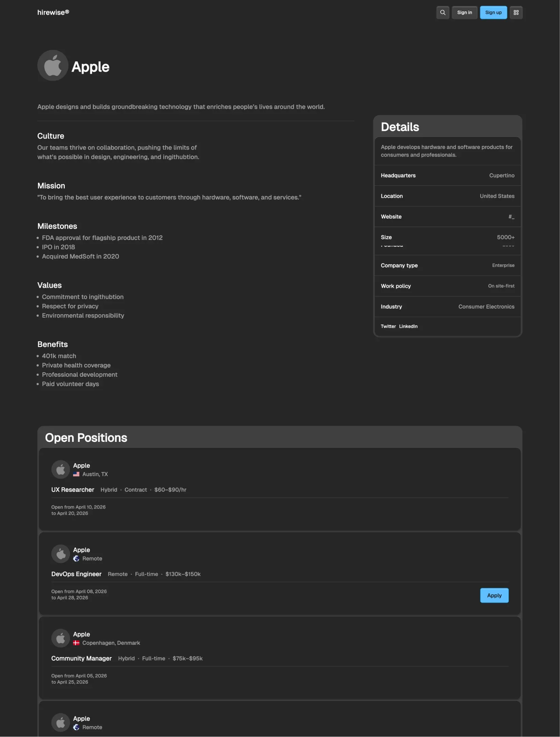
Task: Click the Cupertino headquarters value
Action: pyautogui.click(x=502, y=176)
